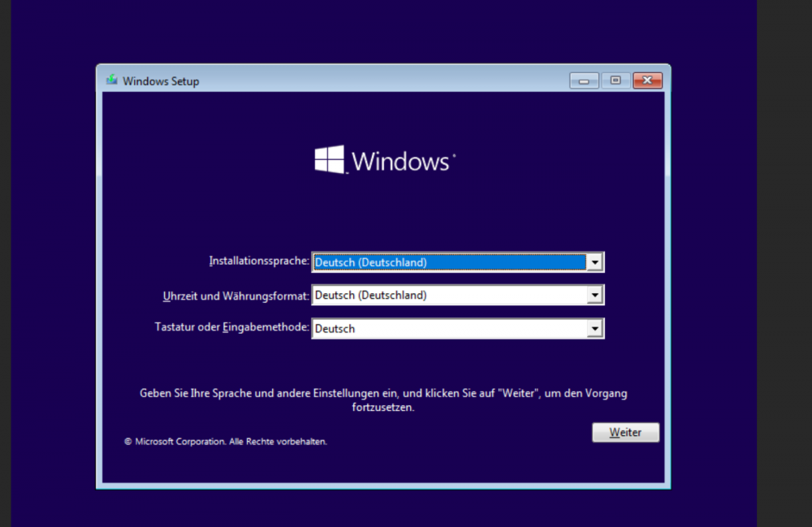Select the highlighted Installationssprache field
Image resolution: width=812 pixels, height=527 pixels.
457,262
